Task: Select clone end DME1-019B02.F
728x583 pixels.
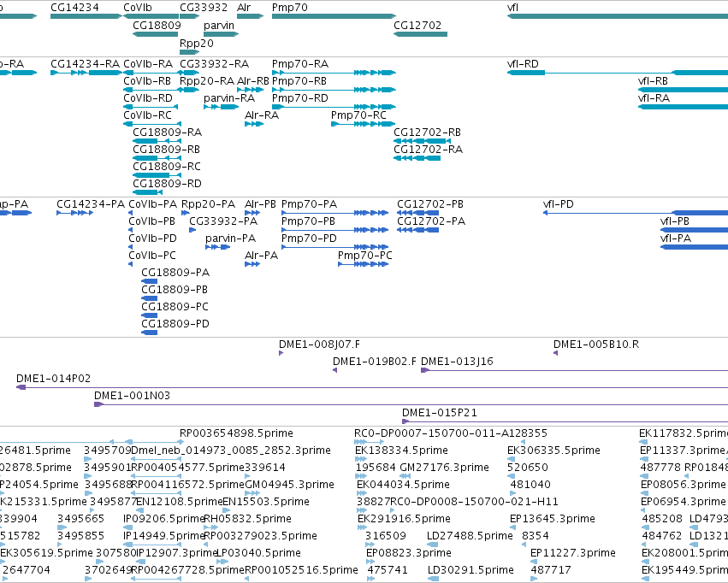Action: (334, 370)
